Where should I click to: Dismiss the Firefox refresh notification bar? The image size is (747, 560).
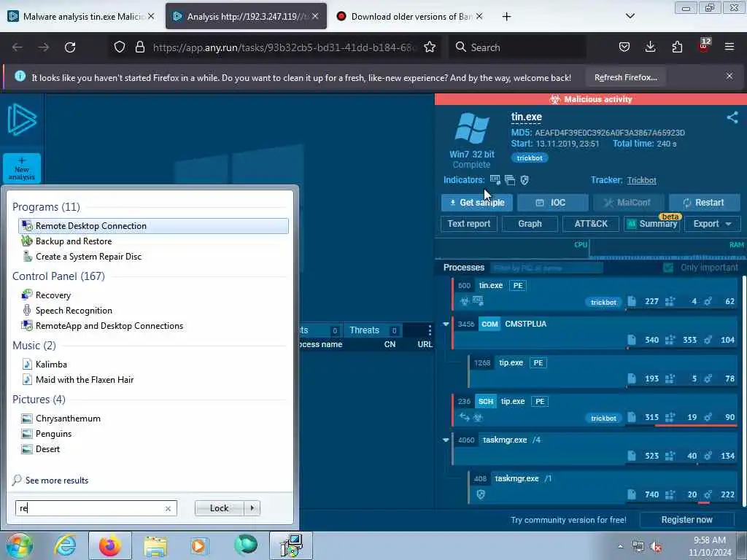click(729, 76)
